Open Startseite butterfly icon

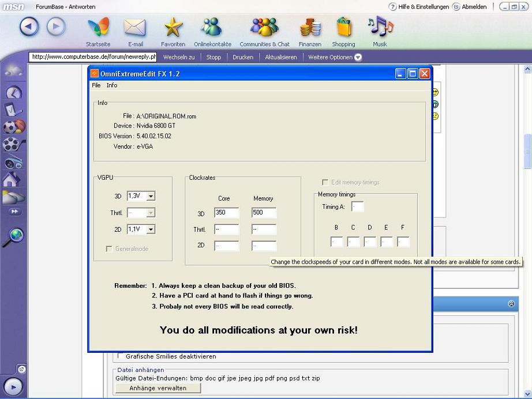99,27
